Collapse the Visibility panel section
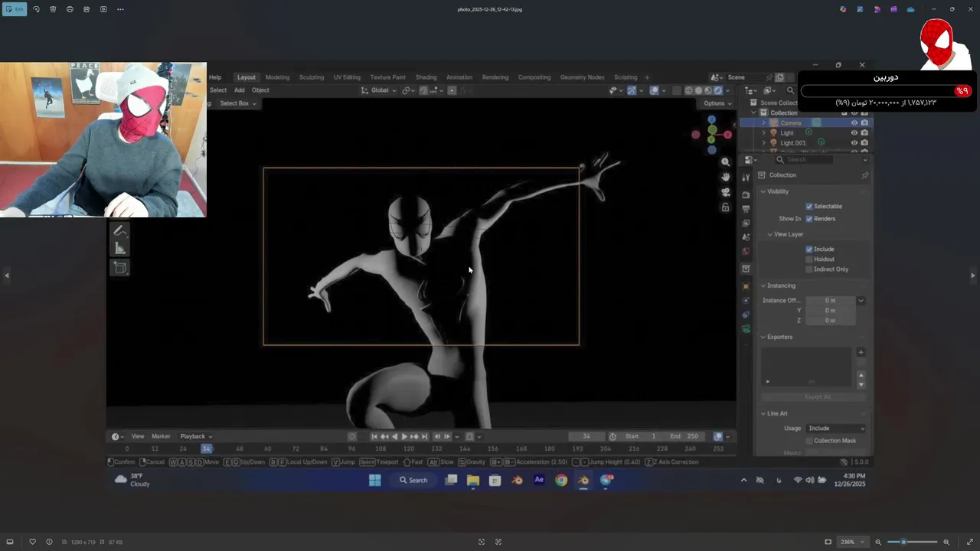980x551 pixels. click(x=763, y=191)
